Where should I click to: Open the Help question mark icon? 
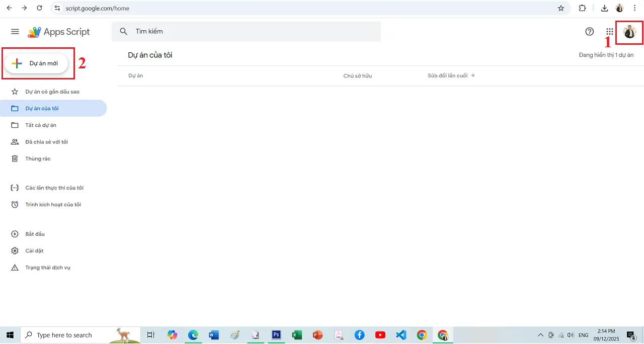589,32
